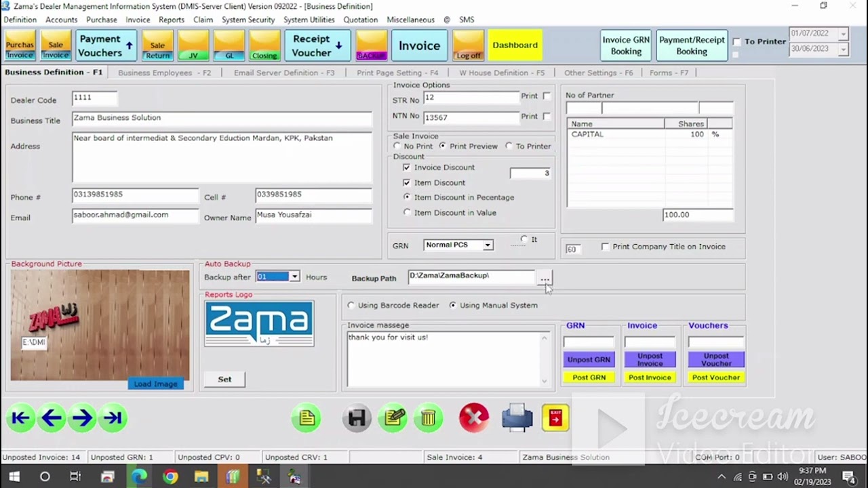
Task: Switch to Other Settings - F6 tab
Action: tap(598, 73)
